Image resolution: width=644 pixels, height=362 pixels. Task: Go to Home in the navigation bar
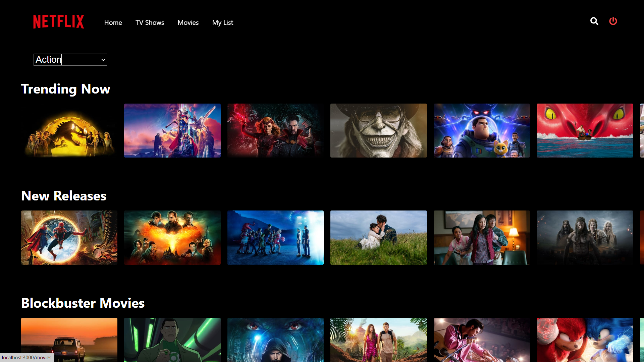click(113, 22)
